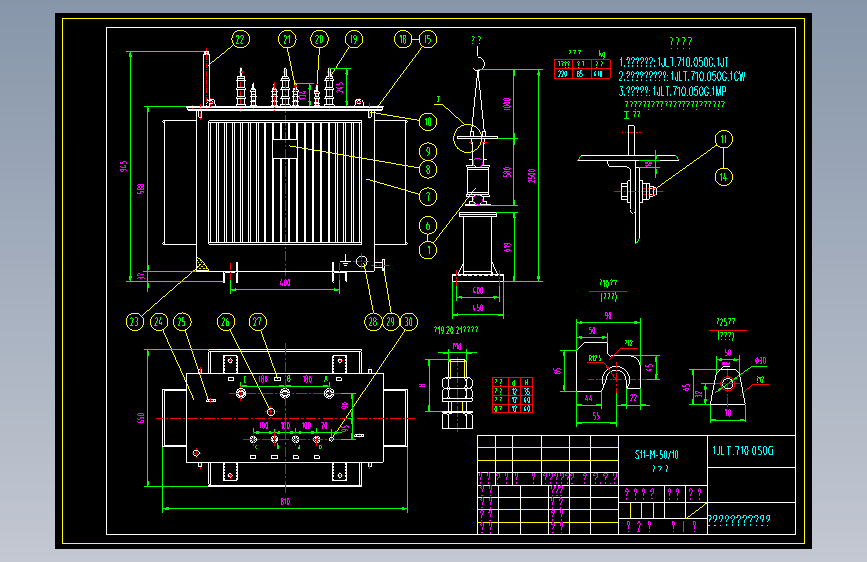Click the balloon labeled 6
The image size is (867, 562).
[x=427, y=226]
